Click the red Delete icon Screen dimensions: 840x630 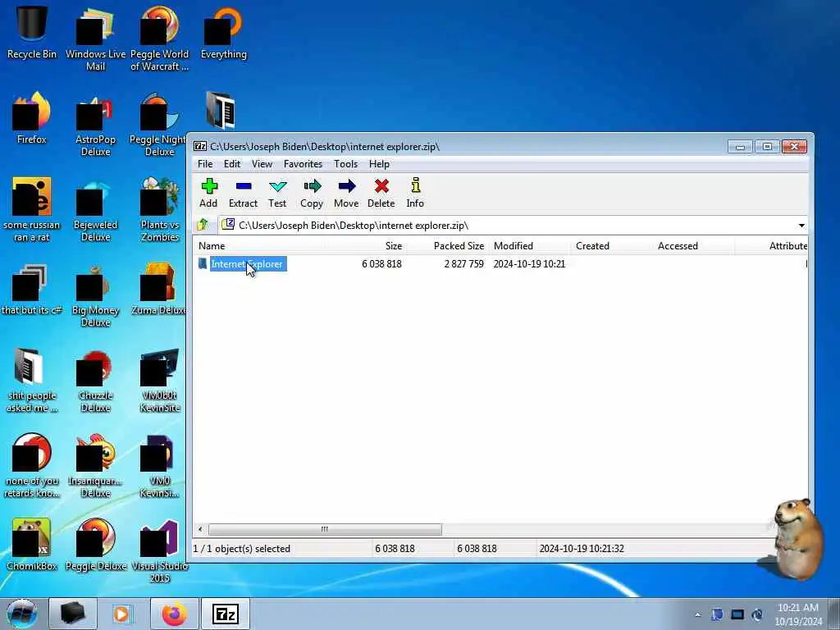[381, 193]
